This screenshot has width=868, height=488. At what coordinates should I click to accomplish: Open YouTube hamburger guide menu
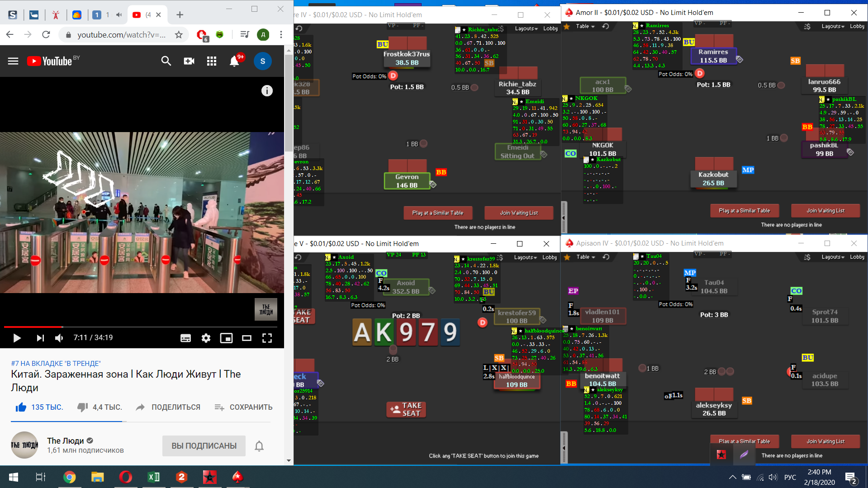tap(13, 61)
